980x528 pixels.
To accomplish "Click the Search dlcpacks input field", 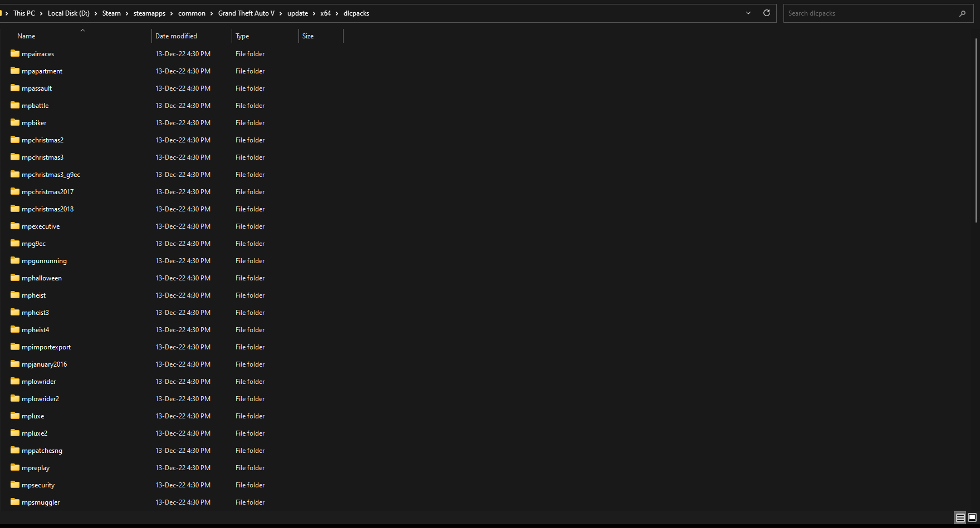I will point(869,13).
